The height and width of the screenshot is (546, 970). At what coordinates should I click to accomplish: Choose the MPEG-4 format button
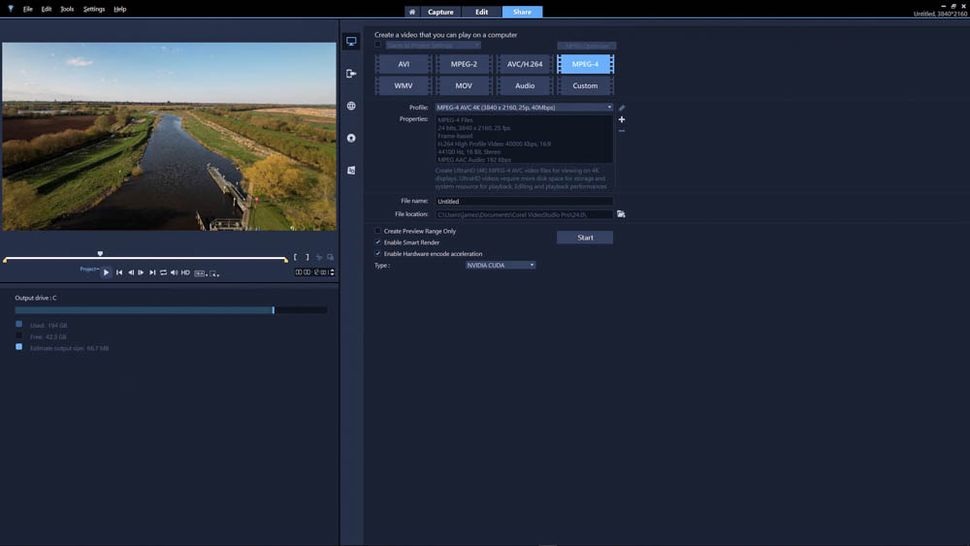(x=585, y=64)
